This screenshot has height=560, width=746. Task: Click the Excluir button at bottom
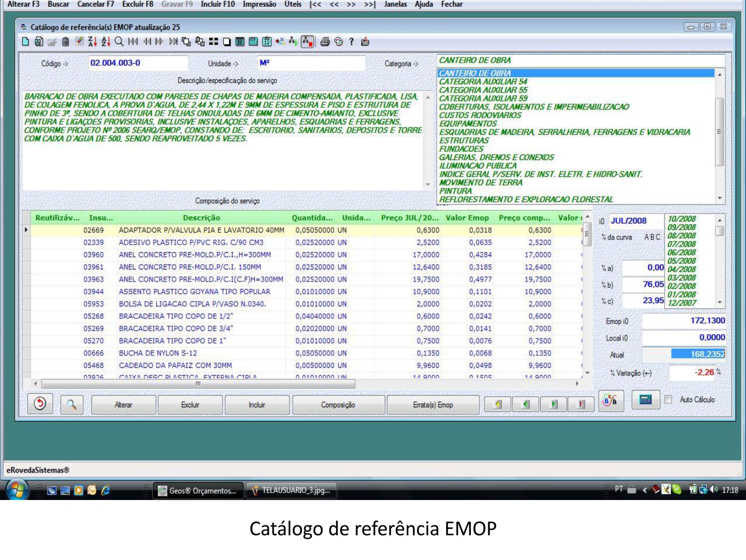(190, 405)
